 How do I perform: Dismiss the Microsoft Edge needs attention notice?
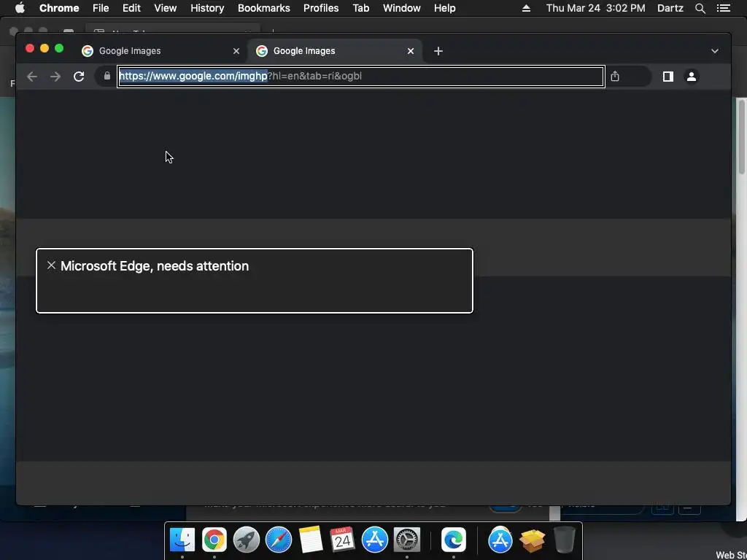[x=52, y=265]
